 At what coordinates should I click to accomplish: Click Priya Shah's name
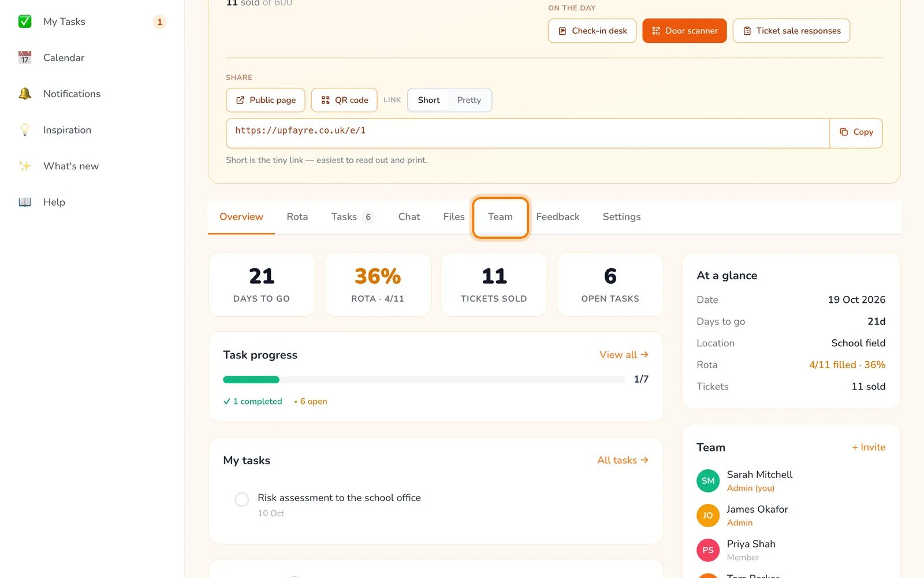click(x=751, y=544)
